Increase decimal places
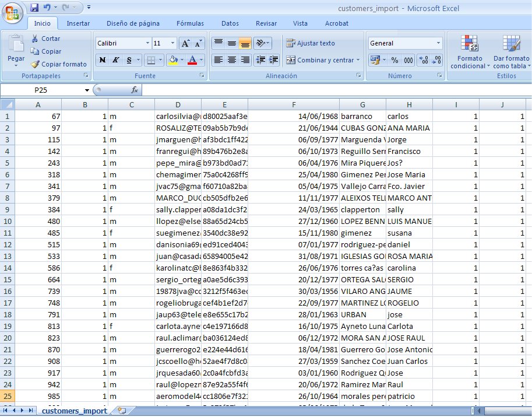This screenshot has width=532, height=417. tap(424, 60)
